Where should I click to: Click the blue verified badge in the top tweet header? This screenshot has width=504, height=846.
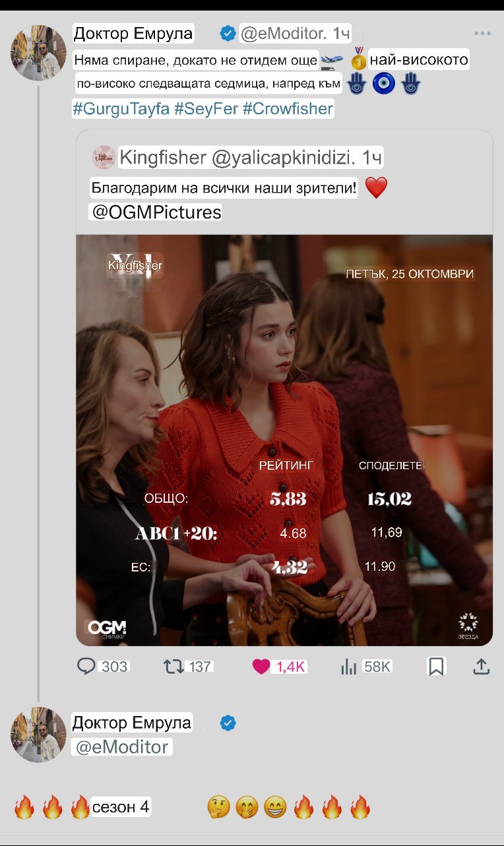pyautogui.click(x=228, y=33)
